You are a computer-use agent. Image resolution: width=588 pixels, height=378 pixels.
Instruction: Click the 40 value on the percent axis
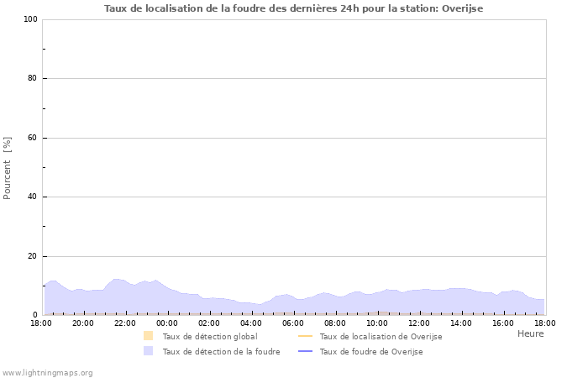(33, 197)
